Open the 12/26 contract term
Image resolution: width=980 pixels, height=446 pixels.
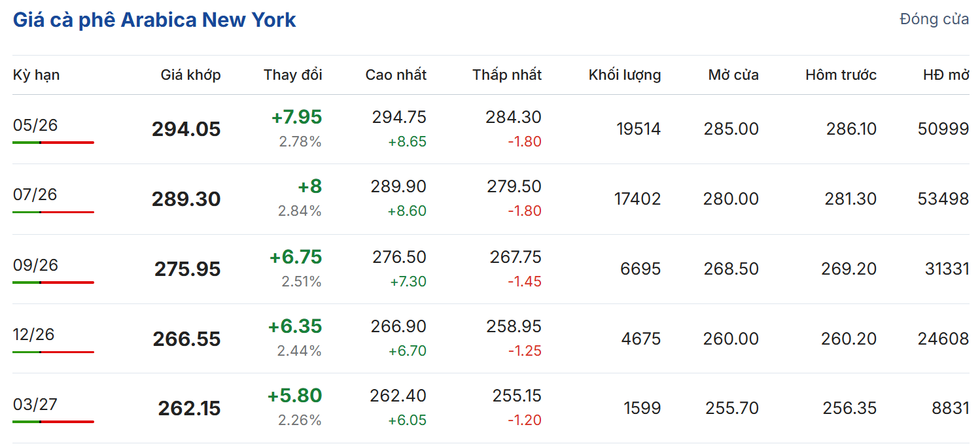tap(33, 335)
